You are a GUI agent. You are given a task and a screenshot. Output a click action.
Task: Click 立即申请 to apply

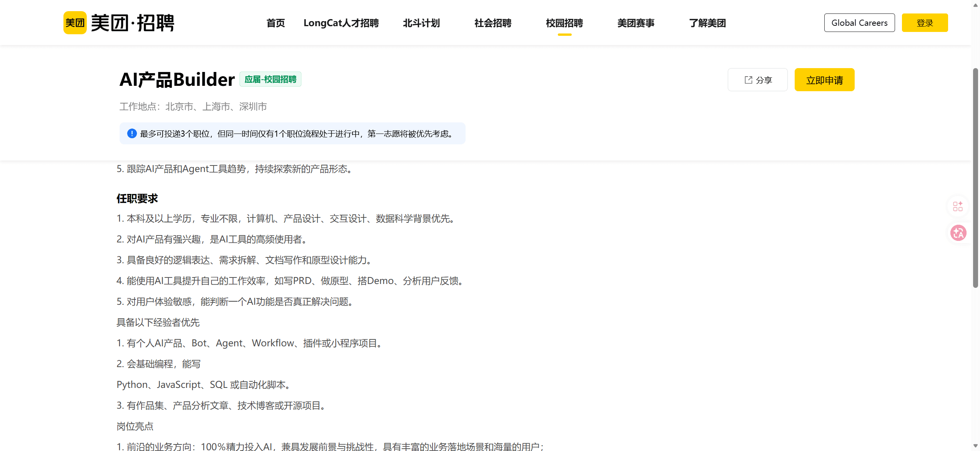824,80
